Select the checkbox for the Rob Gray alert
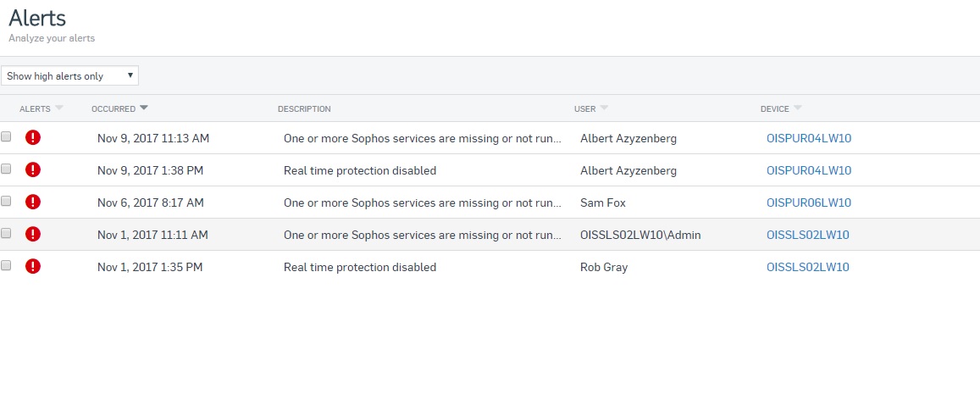 (x=6, y=265)
